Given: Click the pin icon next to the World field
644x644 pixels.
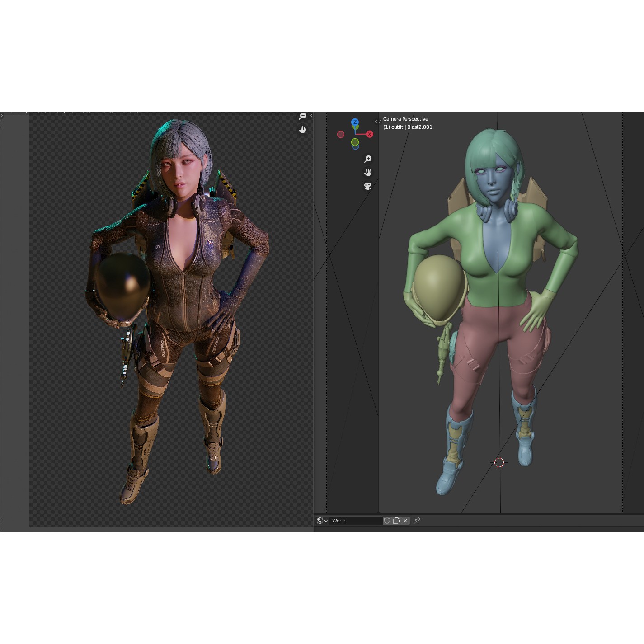Looking at the screenshot, I should click(417, 520).
